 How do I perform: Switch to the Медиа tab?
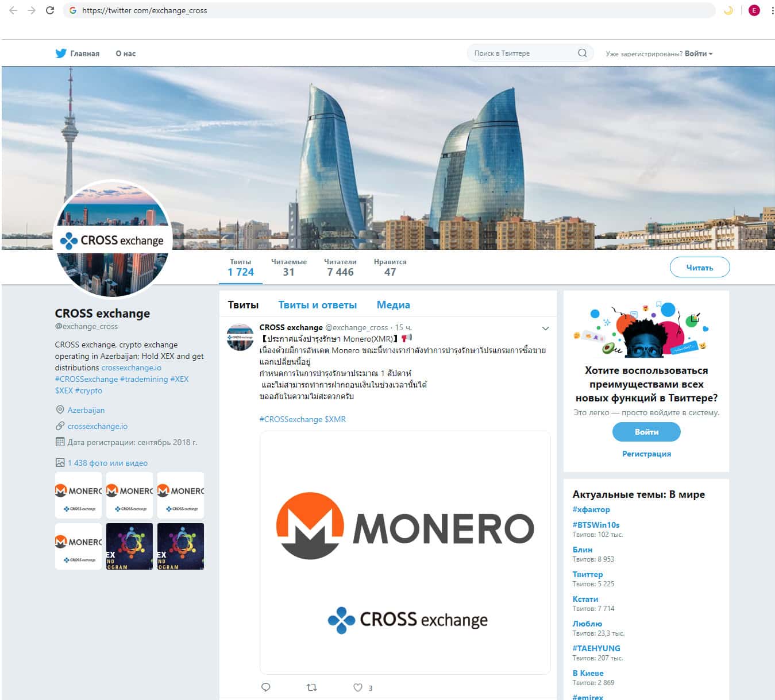393,305
